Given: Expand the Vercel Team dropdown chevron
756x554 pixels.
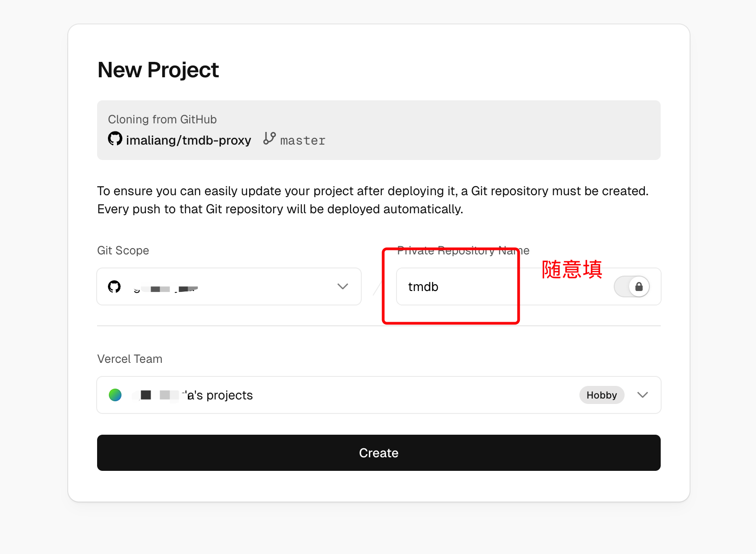Looking at the screenshot, I should coord(643,395).
